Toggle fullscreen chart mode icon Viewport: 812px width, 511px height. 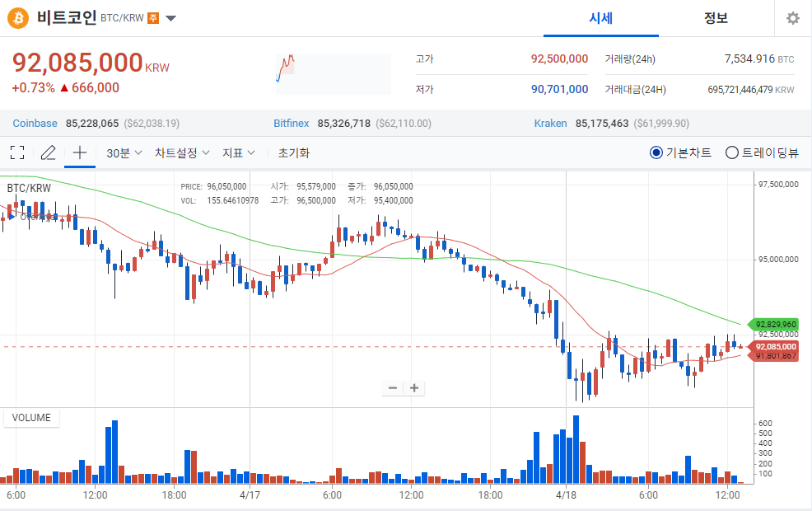click(17, 152)
